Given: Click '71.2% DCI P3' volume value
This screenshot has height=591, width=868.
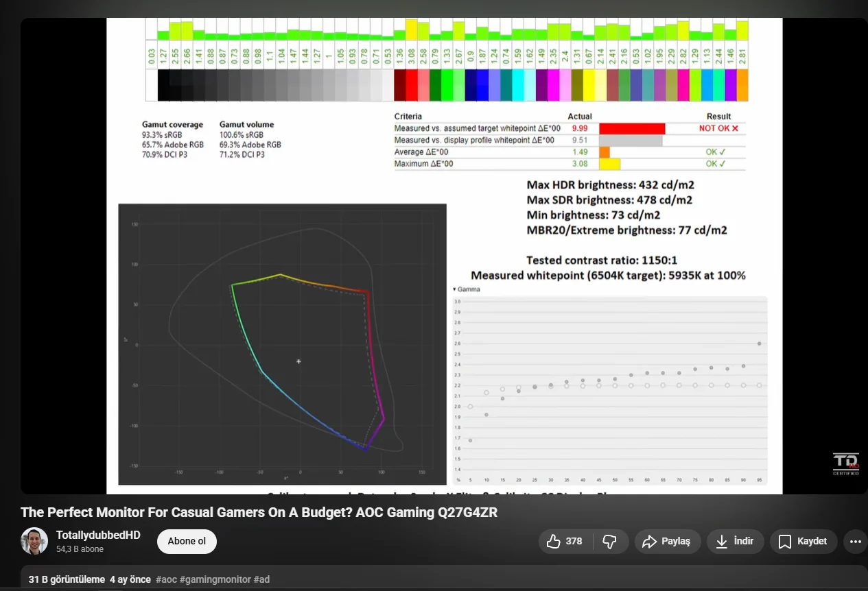Looking at the screenshot, I should point(242,155).
